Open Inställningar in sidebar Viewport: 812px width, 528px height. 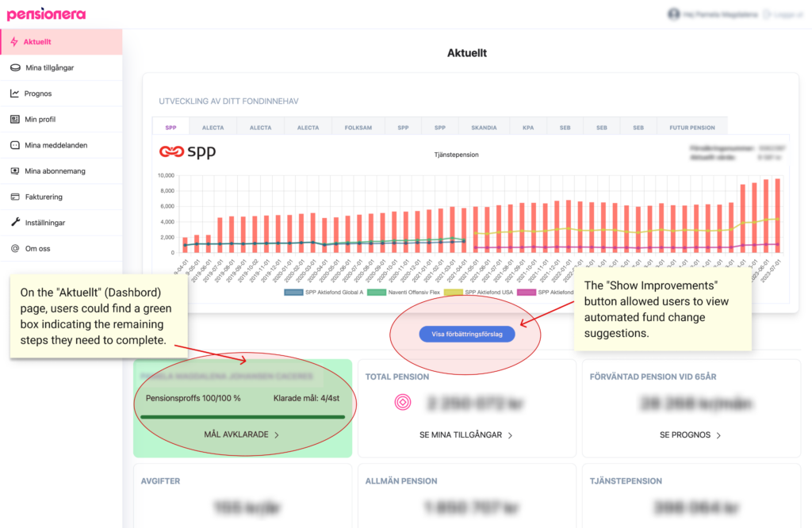pyautogui.click(x=62, y=223)
